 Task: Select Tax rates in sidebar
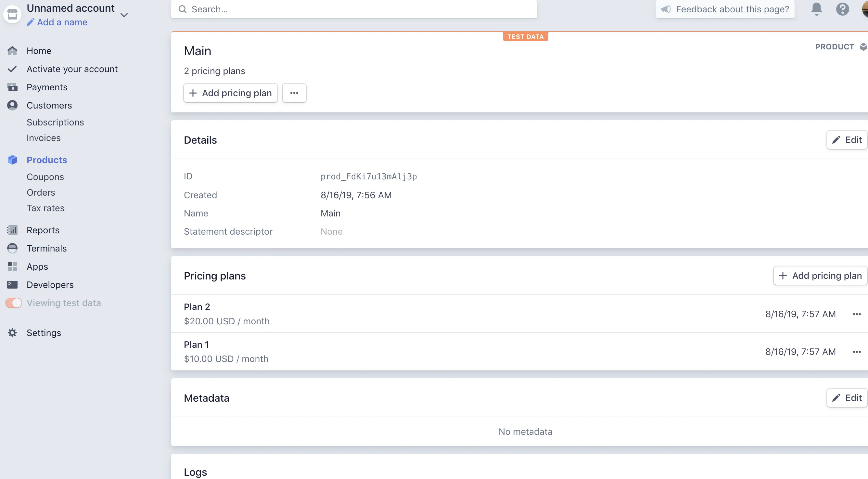click(45, 208)
